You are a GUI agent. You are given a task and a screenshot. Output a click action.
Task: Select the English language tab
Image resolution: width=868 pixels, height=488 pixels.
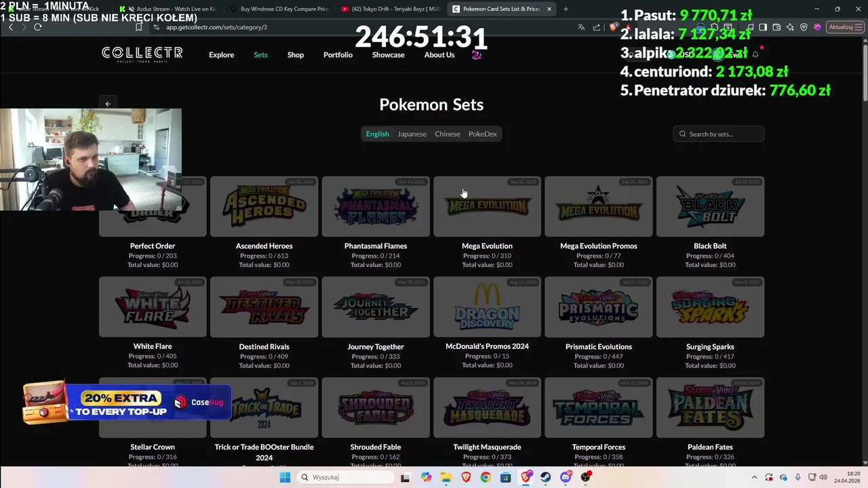(x=378, y=134)
